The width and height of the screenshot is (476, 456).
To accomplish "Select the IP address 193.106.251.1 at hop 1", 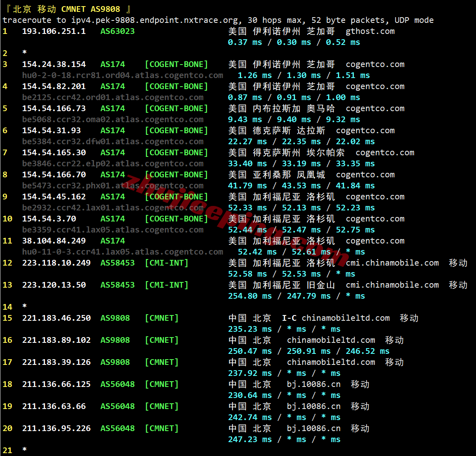I will [x=54, y=31].
